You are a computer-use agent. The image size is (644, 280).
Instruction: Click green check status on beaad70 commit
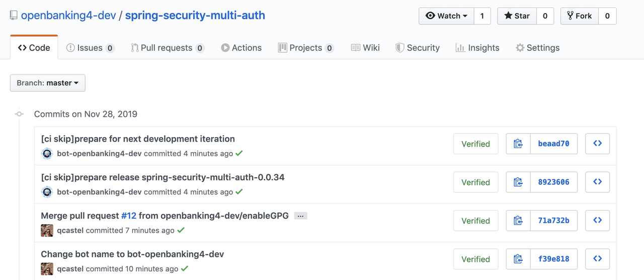point(239,153)
